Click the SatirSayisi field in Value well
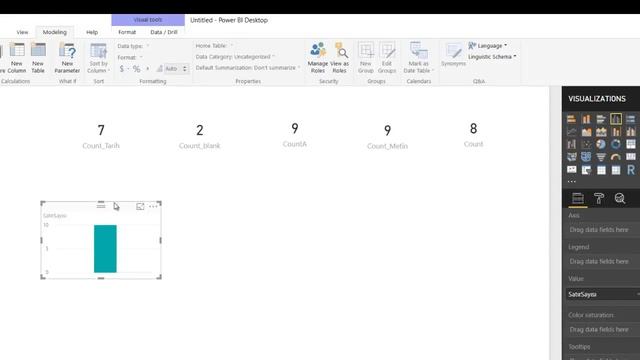Viewport: 640px width, 360px height. point(603,294)
